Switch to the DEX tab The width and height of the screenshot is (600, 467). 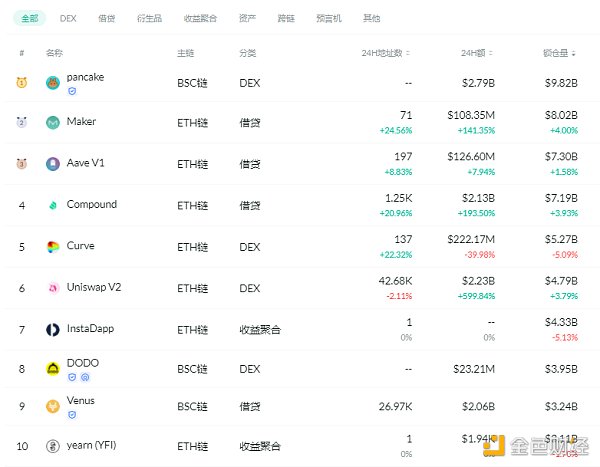tap(68, 18)
